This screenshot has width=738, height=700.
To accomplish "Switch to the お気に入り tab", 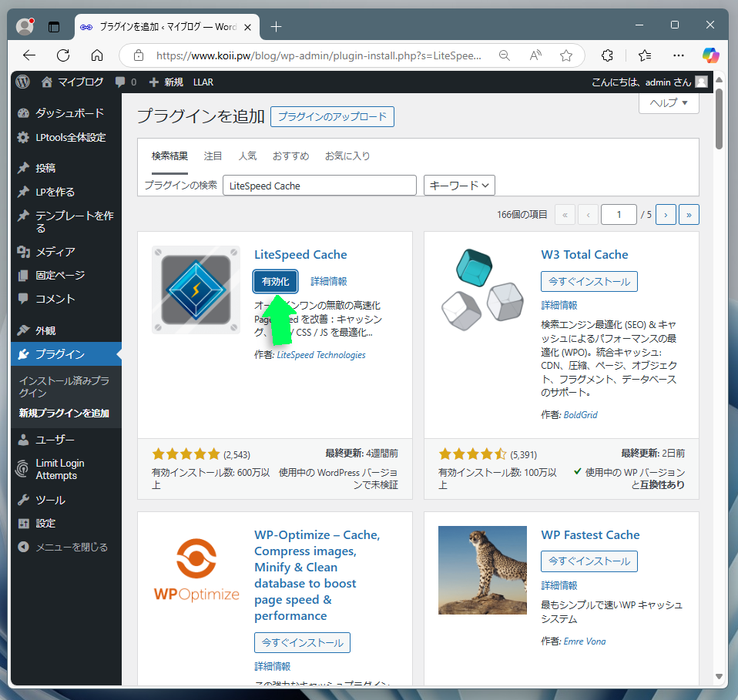I will click(x=347, y=156).
